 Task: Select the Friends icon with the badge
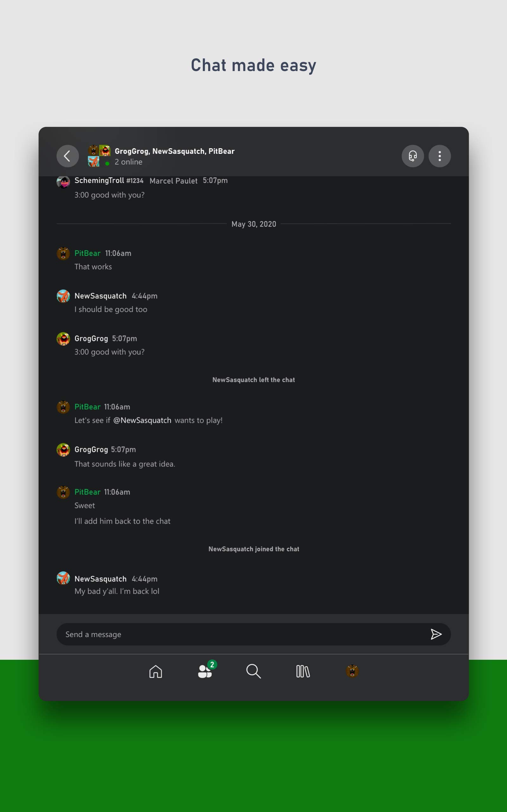206,672
